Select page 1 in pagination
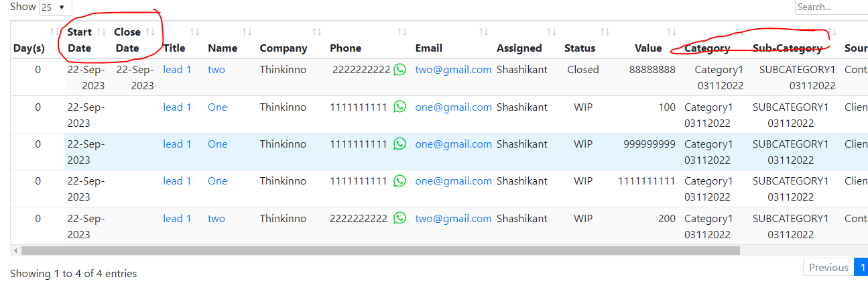This screenshot has height=306, width=868. point(861,267)
